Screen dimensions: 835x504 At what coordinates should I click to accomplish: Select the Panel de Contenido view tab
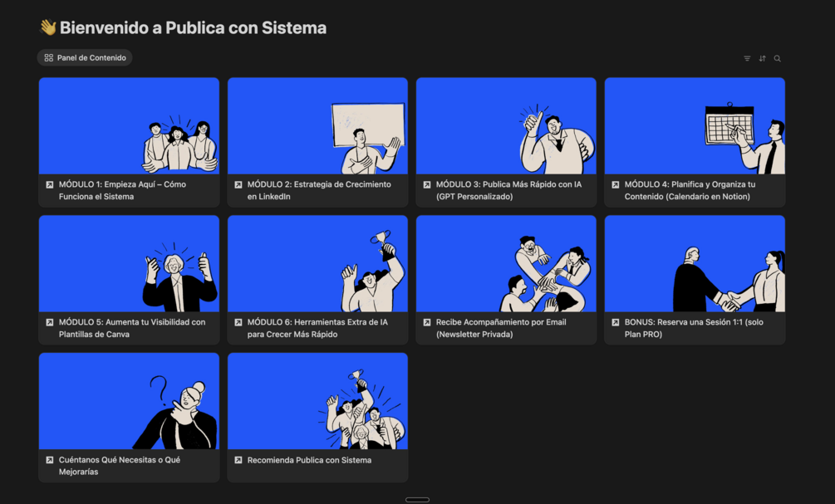click(85, 57)
